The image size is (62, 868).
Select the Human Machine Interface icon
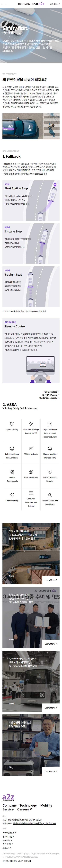coord(50,449)
